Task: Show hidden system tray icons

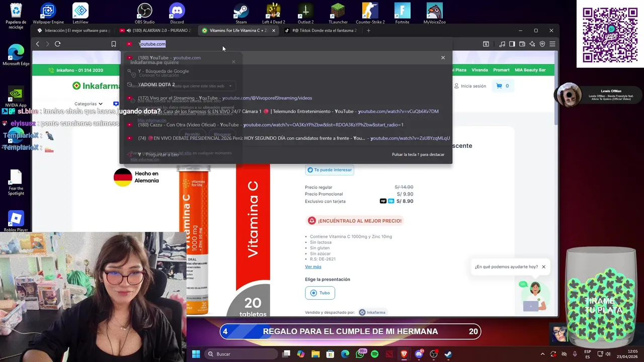Action: tap(542, 354)
